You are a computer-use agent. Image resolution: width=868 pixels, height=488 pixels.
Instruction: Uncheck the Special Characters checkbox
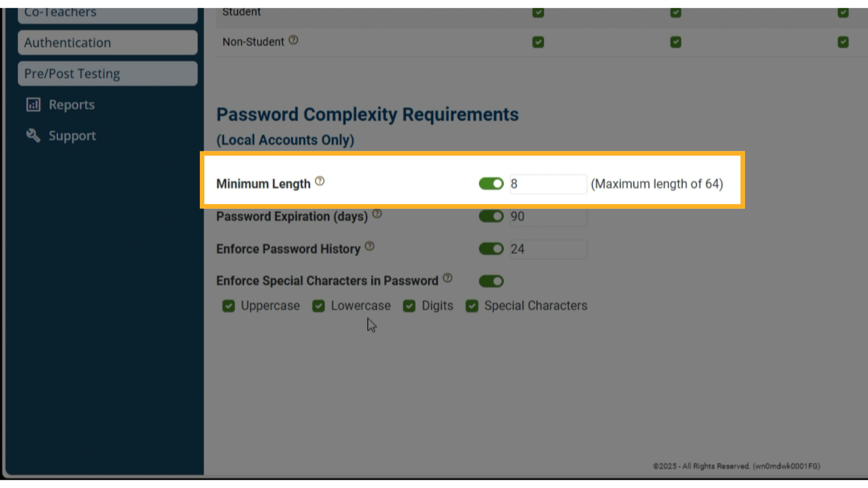(472, 306)
